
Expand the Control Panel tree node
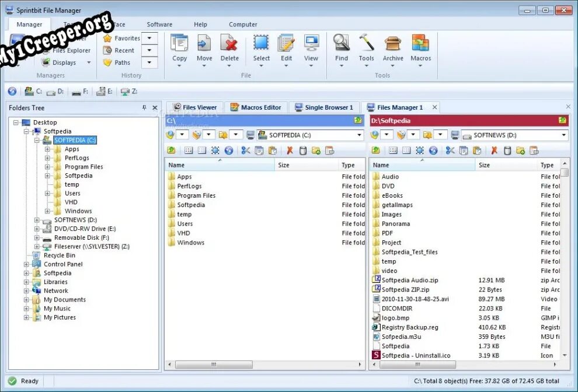[x=26, y=264]
